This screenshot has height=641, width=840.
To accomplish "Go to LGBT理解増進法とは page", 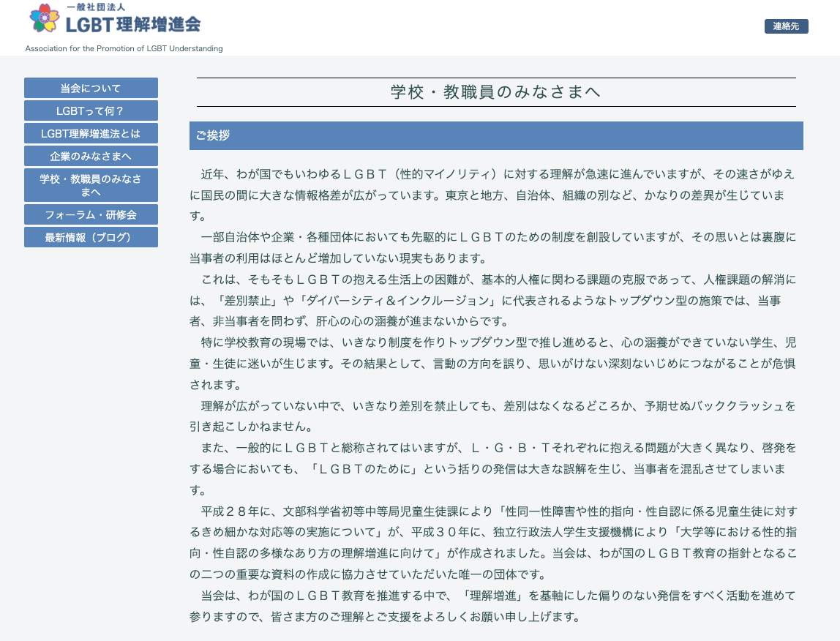I will pos(91,133).
